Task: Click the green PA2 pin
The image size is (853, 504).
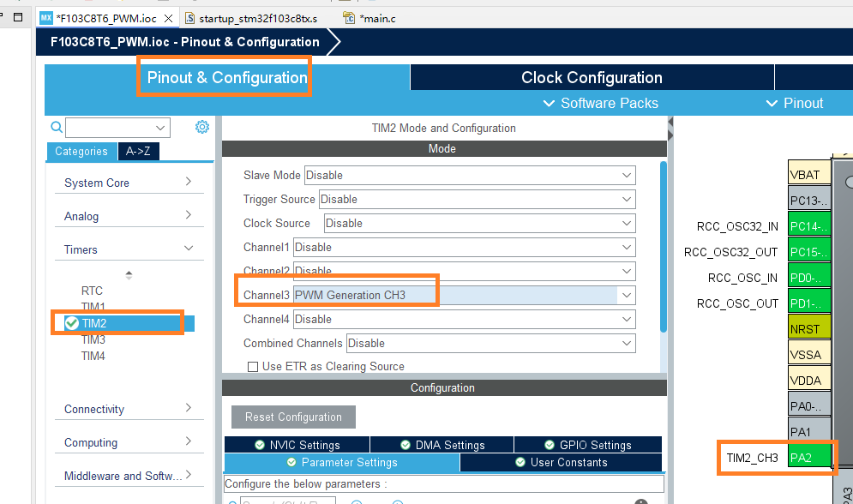Action: pyautogui.click(x=809, y=457)
